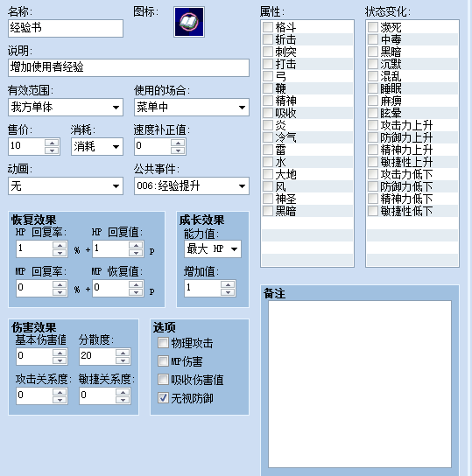Viewport: 472px width, 476px height.
Task: Enable the 神圣 attribute checkbox
Action: point(268,199)
